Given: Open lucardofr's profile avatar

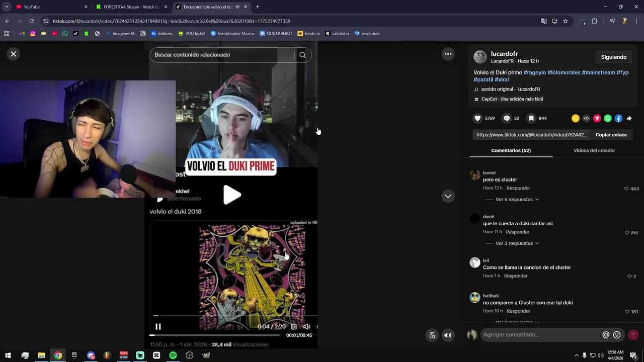Looking at the screenshot, I should (480, 57).
